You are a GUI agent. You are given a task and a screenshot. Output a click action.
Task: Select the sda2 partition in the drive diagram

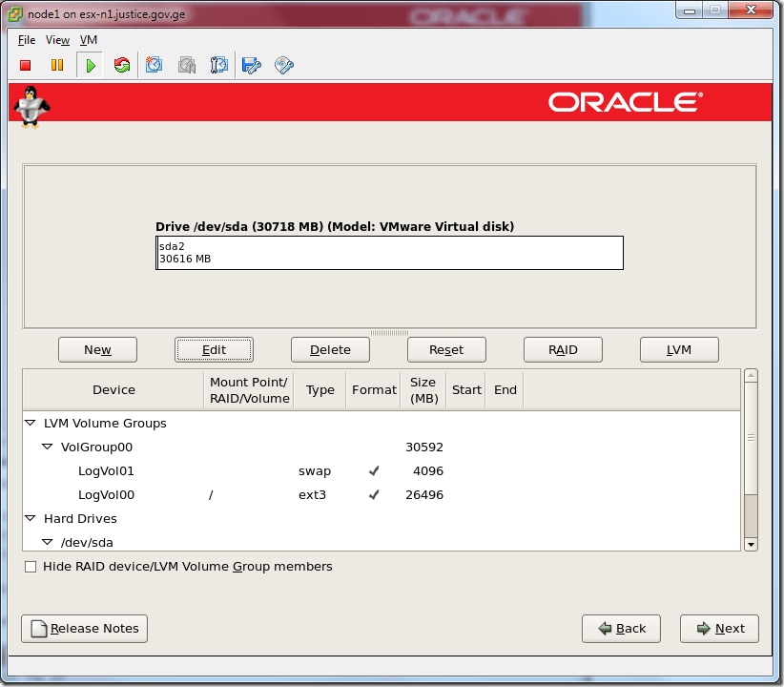click(x=389, y=252)
